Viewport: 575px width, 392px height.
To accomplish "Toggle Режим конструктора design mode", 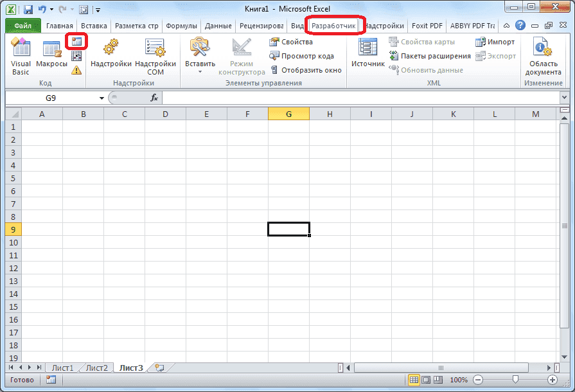I will pyautogui.click(x=242, y=56).
